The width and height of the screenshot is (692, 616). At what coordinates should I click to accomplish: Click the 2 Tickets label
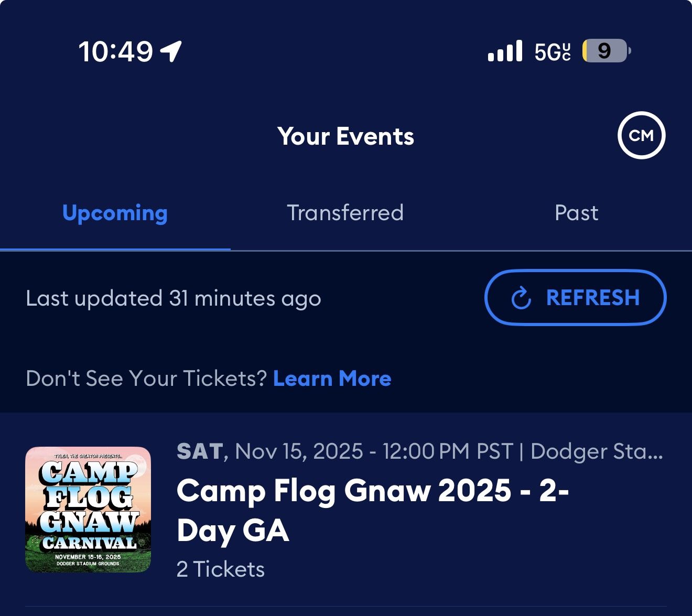click(220, 568)
